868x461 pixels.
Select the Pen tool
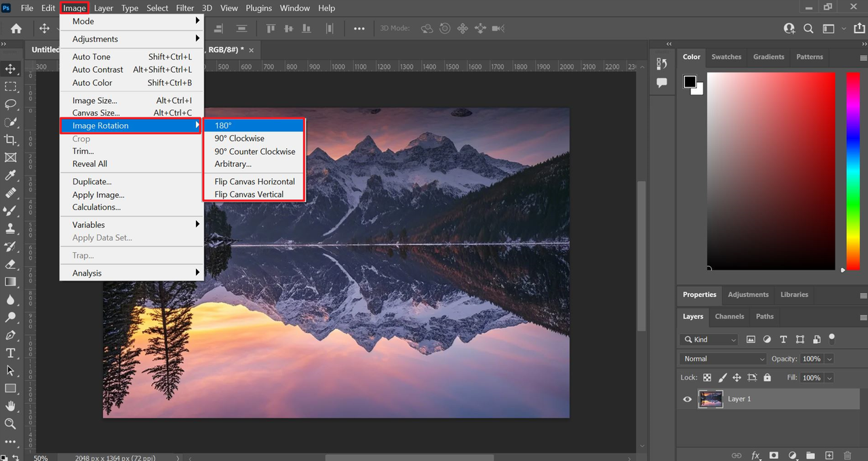point(11,335)
